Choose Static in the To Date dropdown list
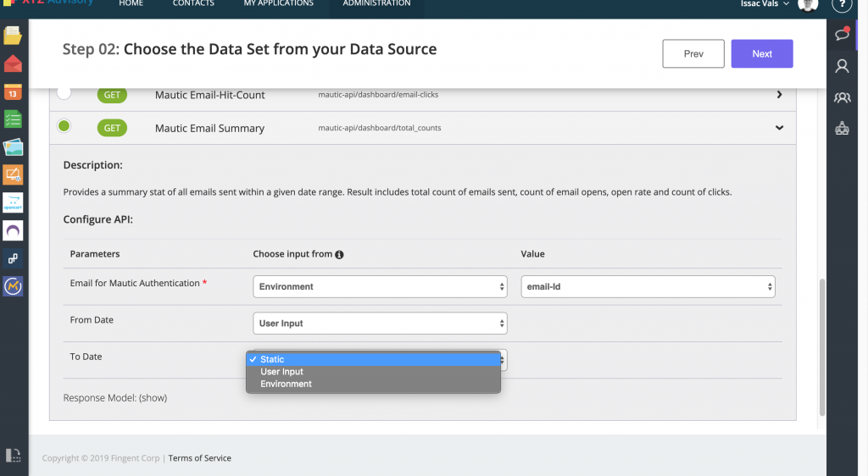 click(373, 359)
